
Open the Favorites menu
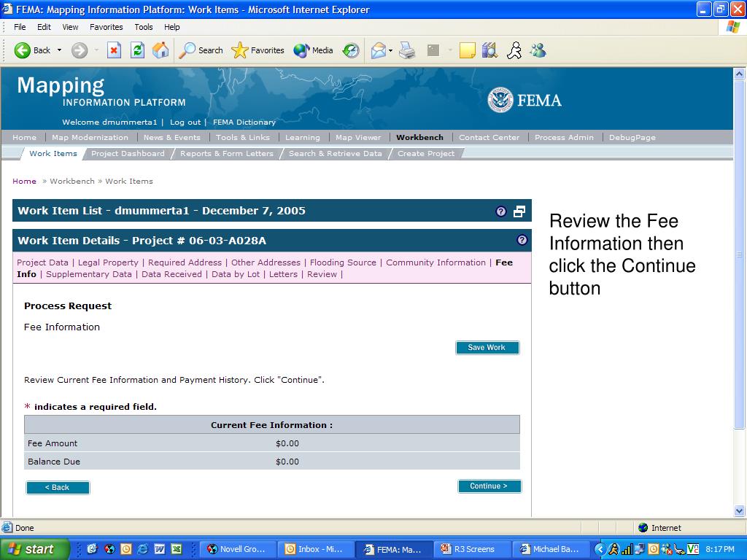pos(107,27)
